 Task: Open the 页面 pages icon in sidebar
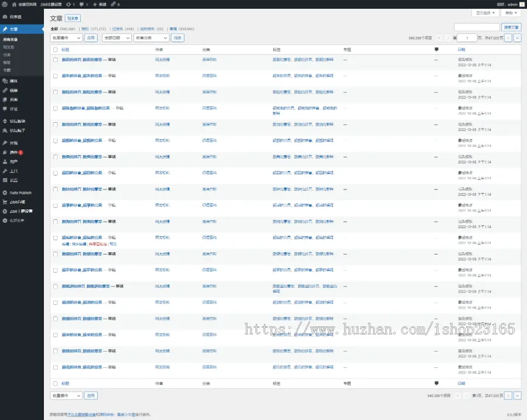click(x=5, y=99)
